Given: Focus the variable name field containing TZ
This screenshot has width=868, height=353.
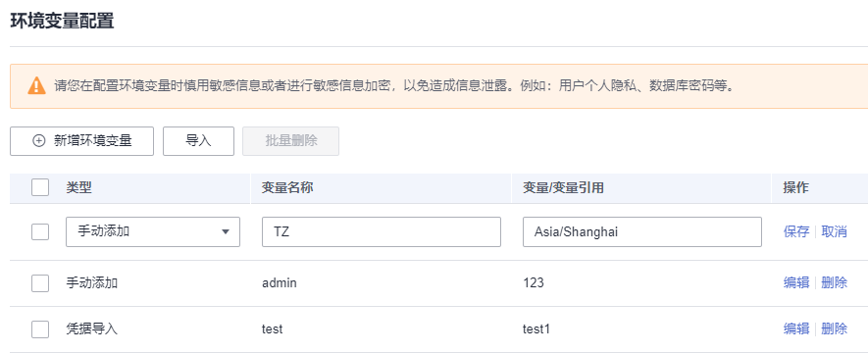Looking at the screenshot, I should tap(382, 231).
